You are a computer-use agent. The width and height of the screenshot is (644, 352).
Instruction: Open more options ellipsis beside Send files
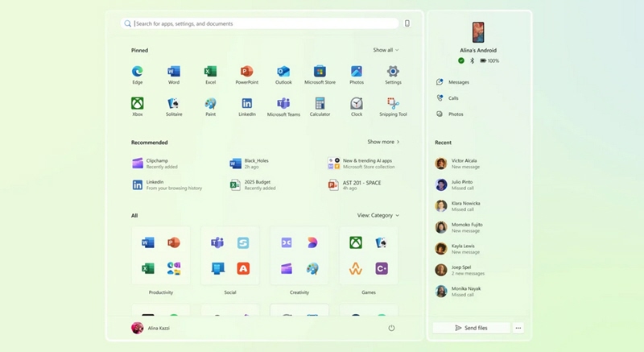coord(518,328)
